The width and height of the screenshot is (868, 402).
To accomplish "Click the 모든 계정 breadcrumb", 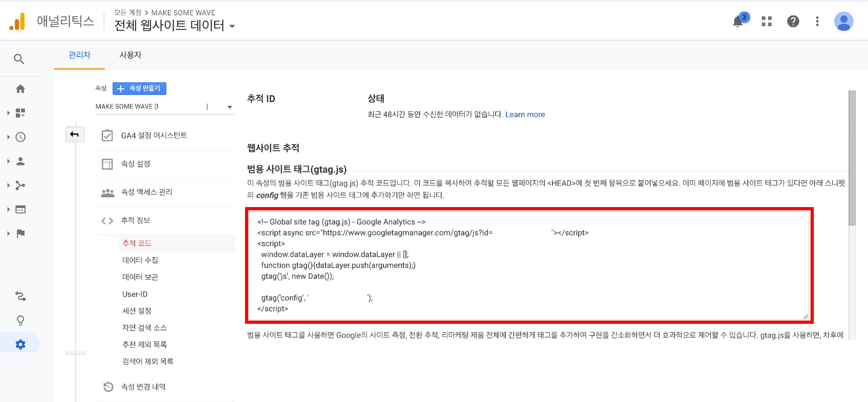I will pos(127,13).
